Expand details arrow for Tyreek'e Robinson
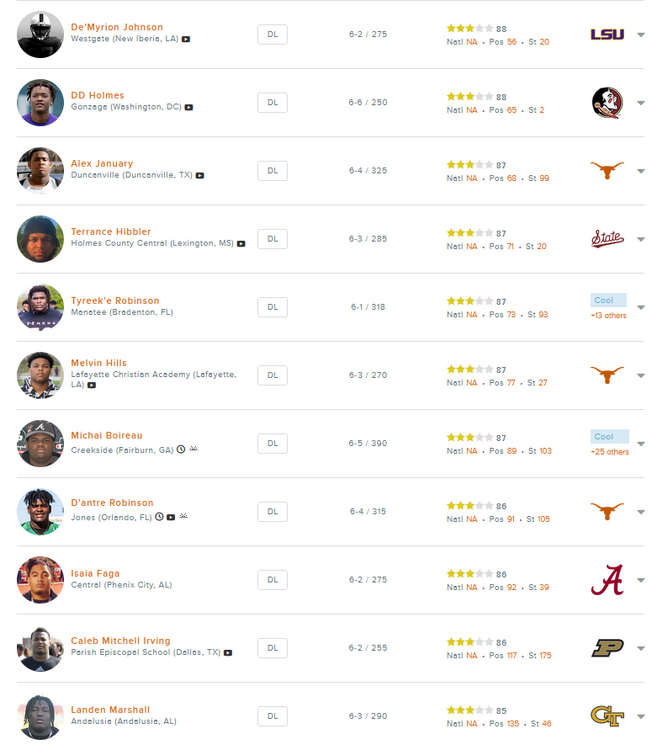 (x=641, y=307)
